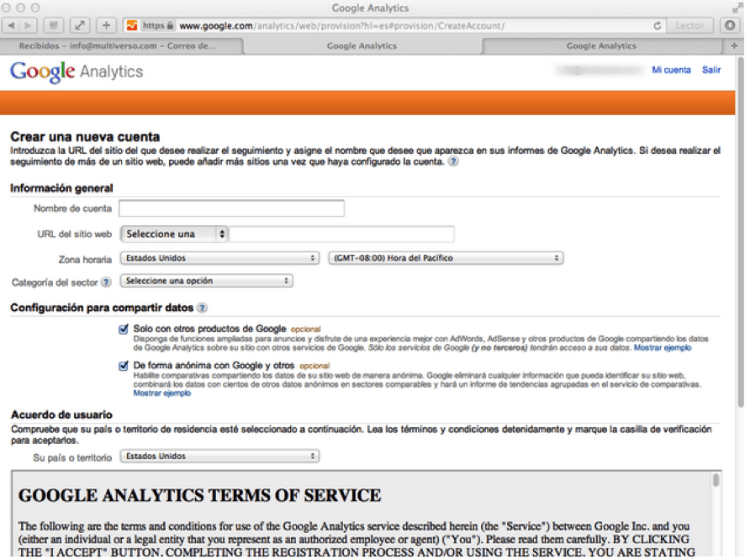Open the 'Seleccione una opción' sector dropdown
Image resolution: width=745 pixels, height=560 pixels.
point(206,281)
